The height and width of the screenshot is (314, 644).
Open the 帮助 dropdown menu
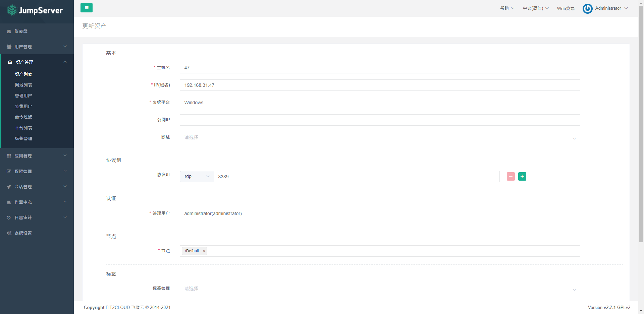point(507,8)
